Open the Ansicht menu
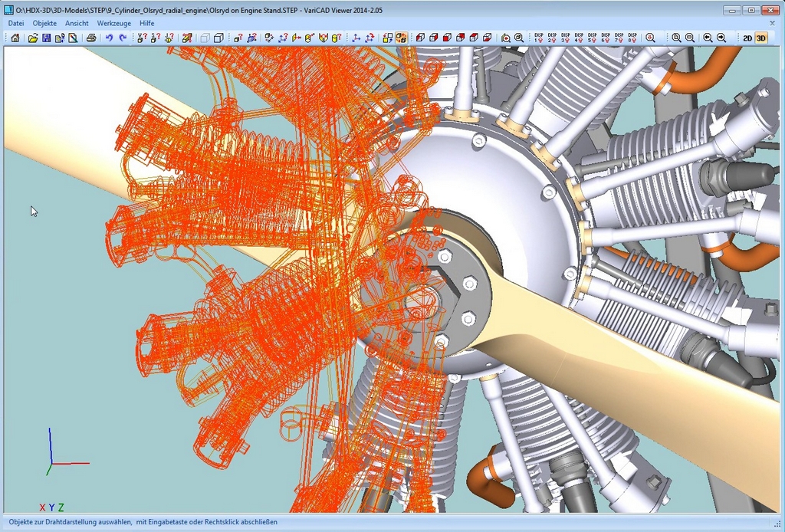Screen dimensions: 785x532 pyautogui.click(x=77, y=23)
